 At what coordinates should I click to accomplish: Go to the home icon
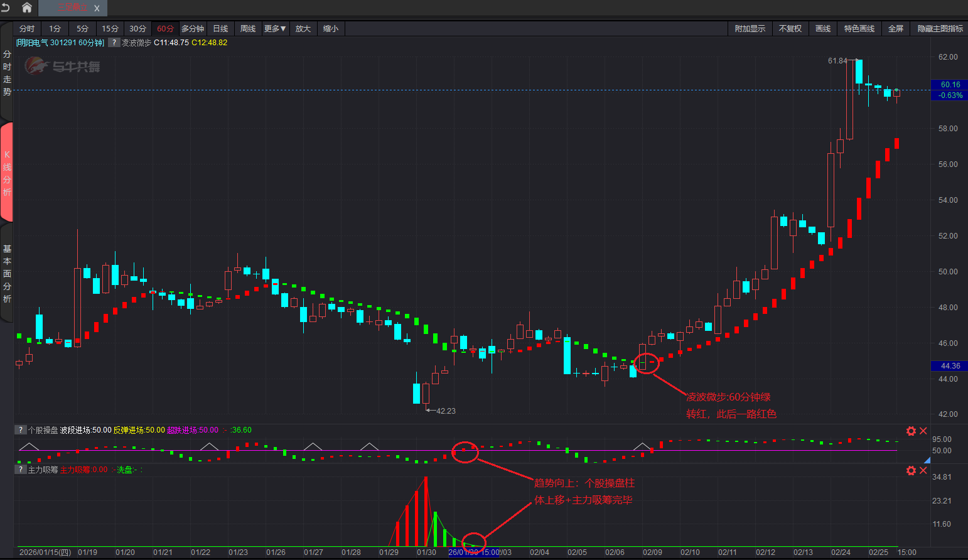click(x=27, y=8)
